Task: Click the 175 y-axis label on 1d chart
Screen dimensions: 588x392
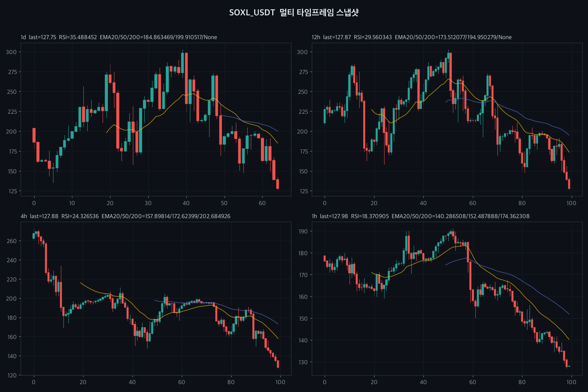Action: click(12, 151)
